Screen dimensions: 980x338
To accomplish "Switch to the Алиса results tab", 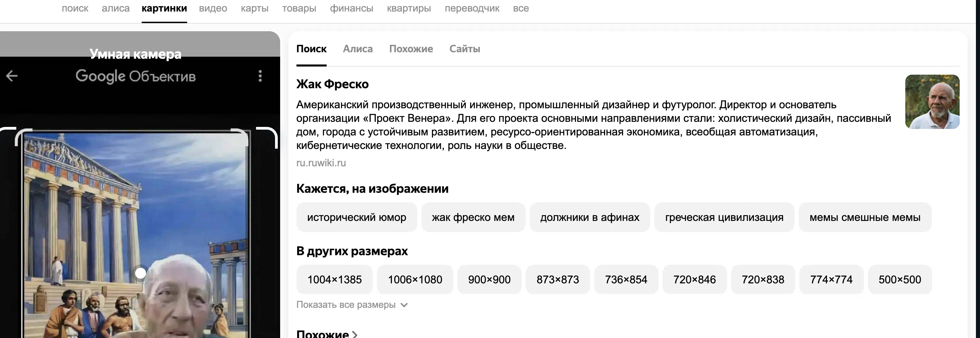I will point(358,49).
